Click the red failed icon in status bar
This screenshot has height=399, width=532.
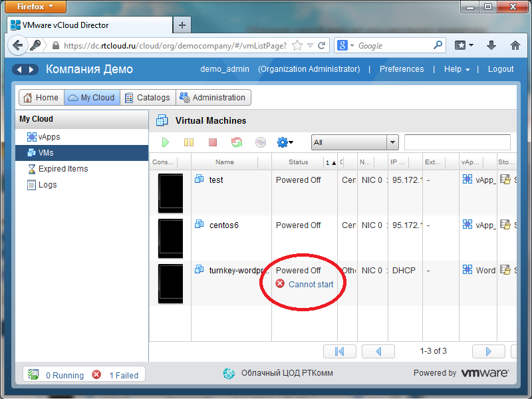pyautogui.click(x=96, y=374)
